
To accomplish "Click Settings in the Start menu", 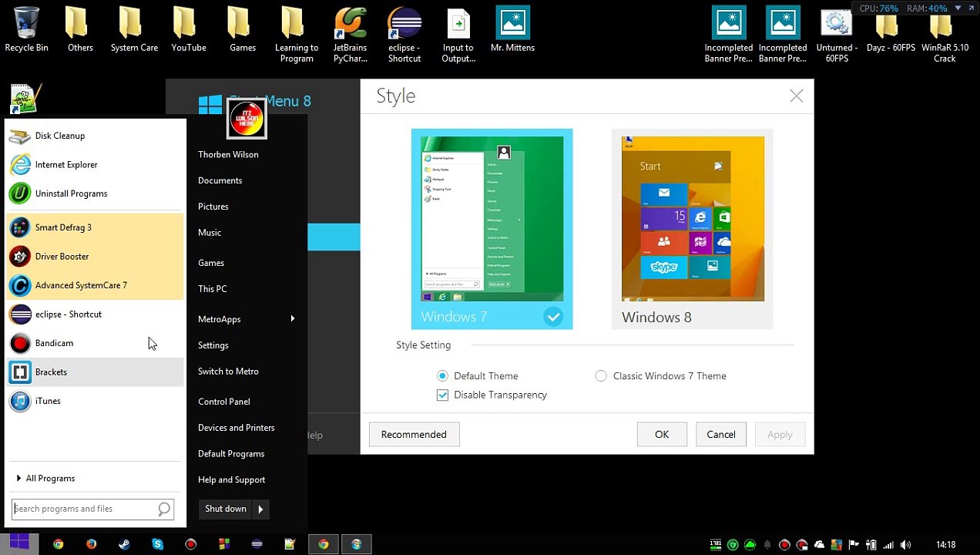I will (x=213, y=345).
